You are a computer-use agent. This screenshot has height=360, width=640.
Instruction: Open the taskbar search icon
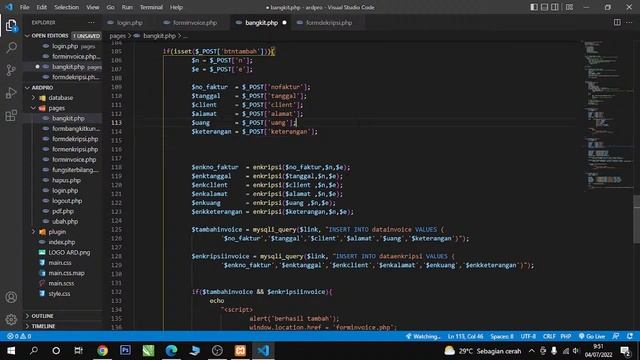[x=34, y=351]
